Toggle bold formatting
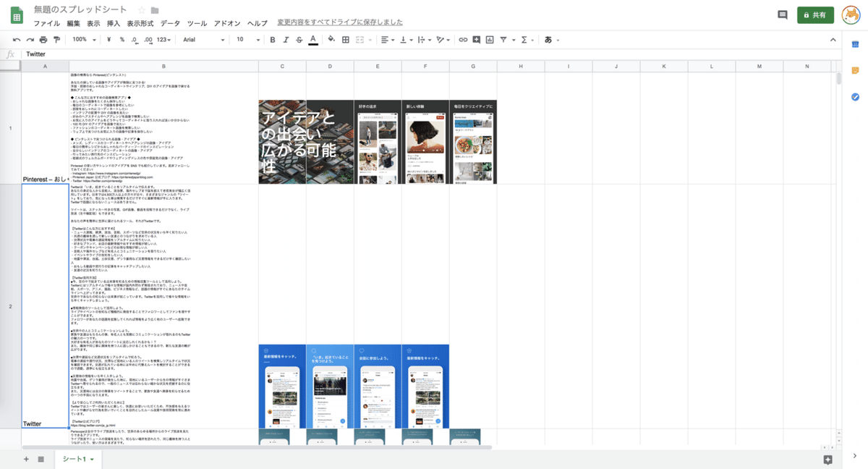Screen dimensions: 868x469 pyautogui.click(x=273, y=39)
